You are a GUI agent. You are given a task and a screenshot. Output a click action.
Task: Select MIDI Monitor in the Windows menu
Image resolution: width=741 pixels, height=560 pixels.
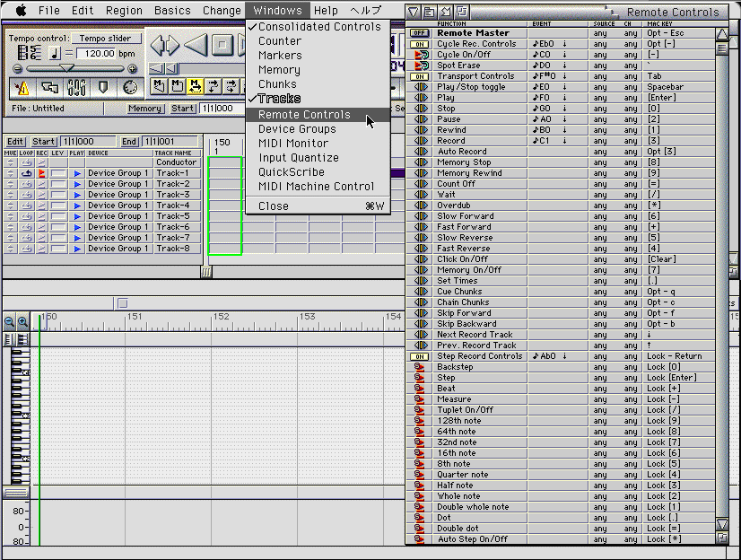(x=293, y=144)
